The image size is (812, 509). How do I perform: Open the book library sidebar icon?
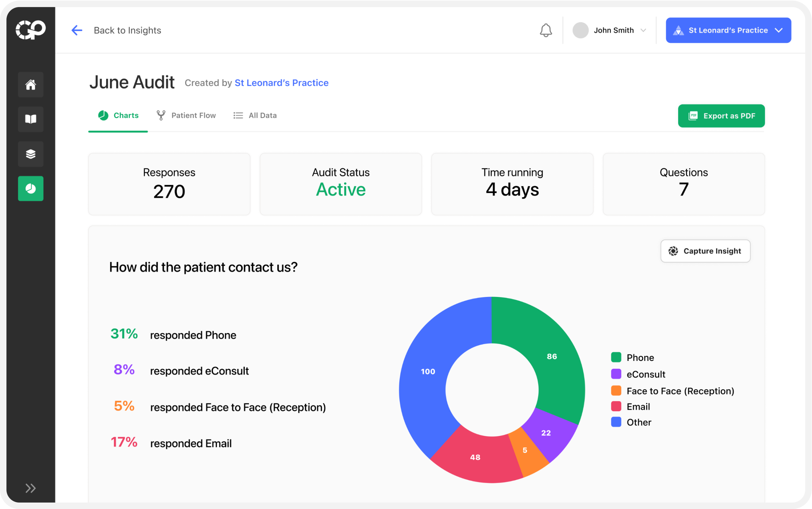(31, 119)
